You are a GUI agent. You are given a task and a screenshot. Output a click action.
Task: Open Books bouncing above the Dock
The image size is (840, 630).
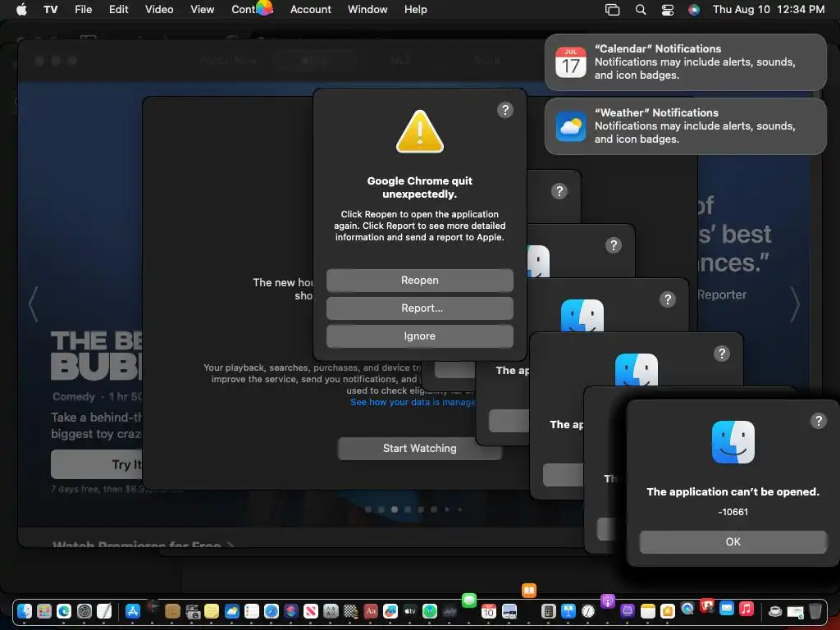pyautogui.click(x=529, y=591)
